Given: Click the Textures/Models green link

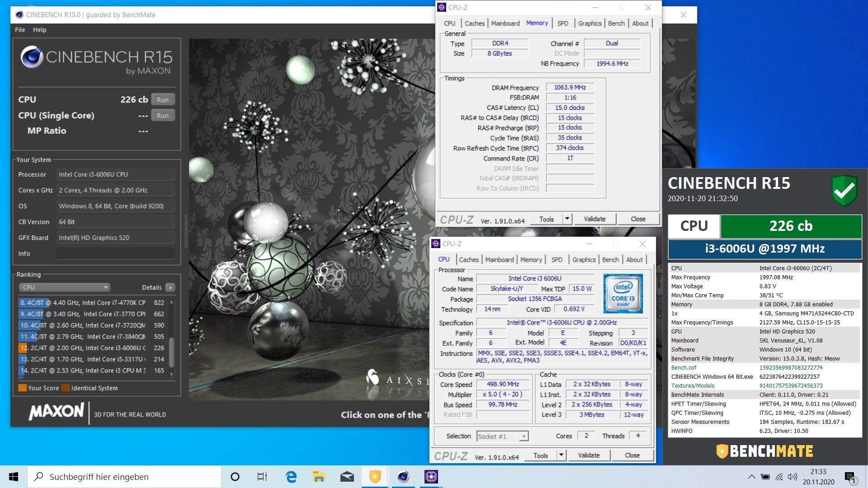Looking at the screenshot, I should [x=693, y=386].
